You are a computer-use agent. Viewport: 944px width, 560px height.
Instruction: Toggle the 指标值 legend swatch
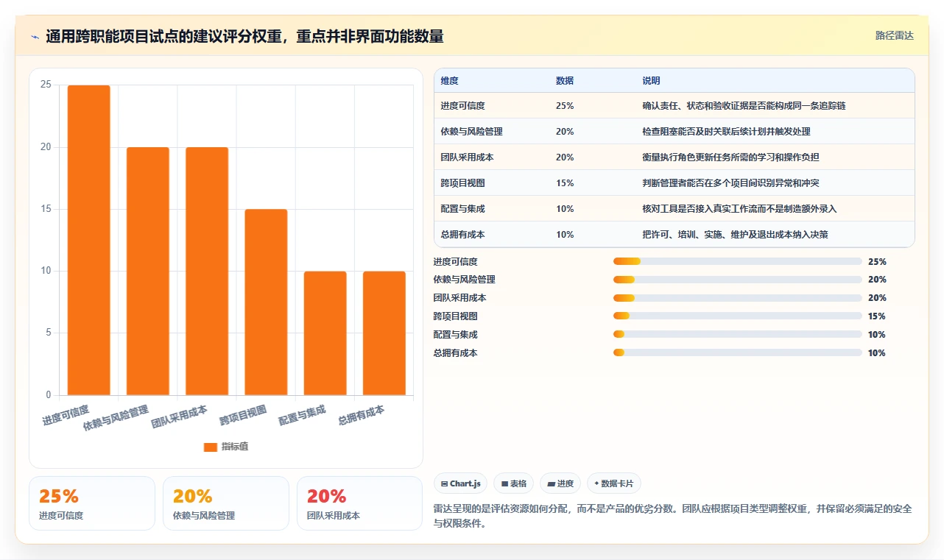211,447
